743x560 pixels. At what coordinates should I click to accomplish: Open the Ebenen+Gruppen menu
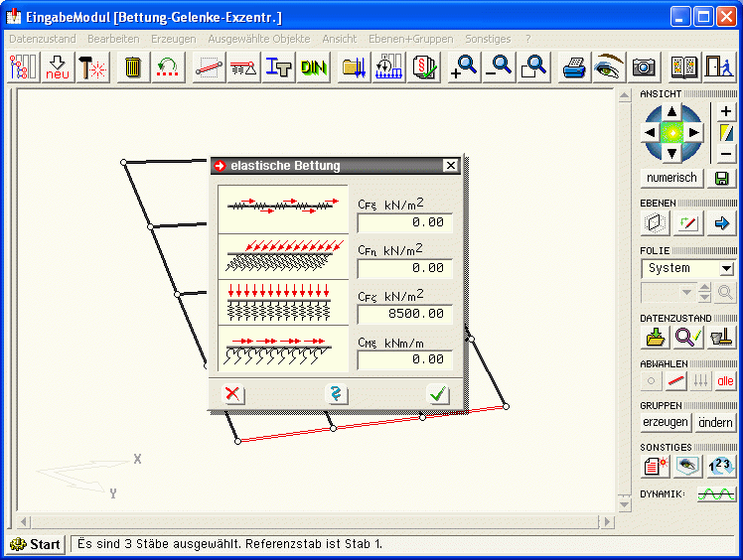pyautogui.click(x=410, y=39)
